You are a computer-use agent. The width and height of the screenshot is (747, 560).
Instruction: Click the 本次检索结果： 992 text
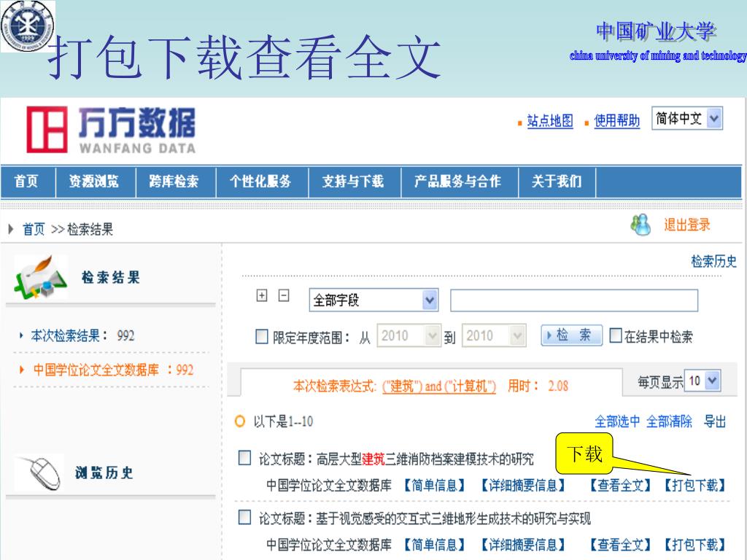coord(82,335)
